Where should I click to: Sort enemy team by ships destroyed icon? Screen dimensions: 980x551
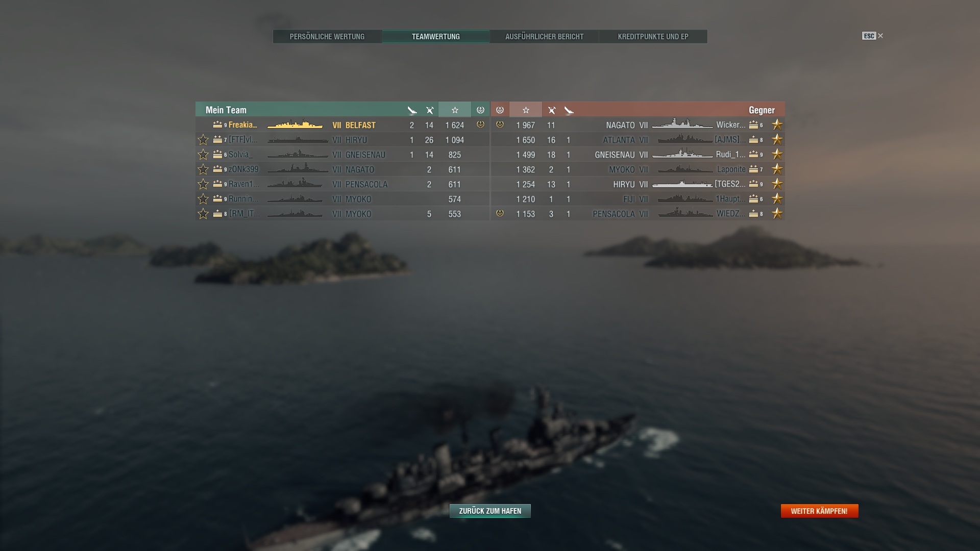point(551,110)
